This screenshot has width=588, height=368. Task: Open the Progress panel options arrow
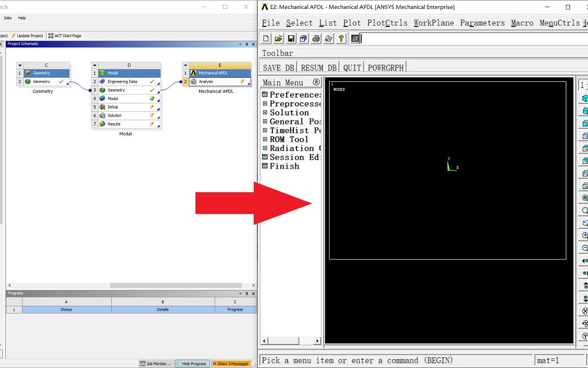pyautogui.click(x=240, y=294)
